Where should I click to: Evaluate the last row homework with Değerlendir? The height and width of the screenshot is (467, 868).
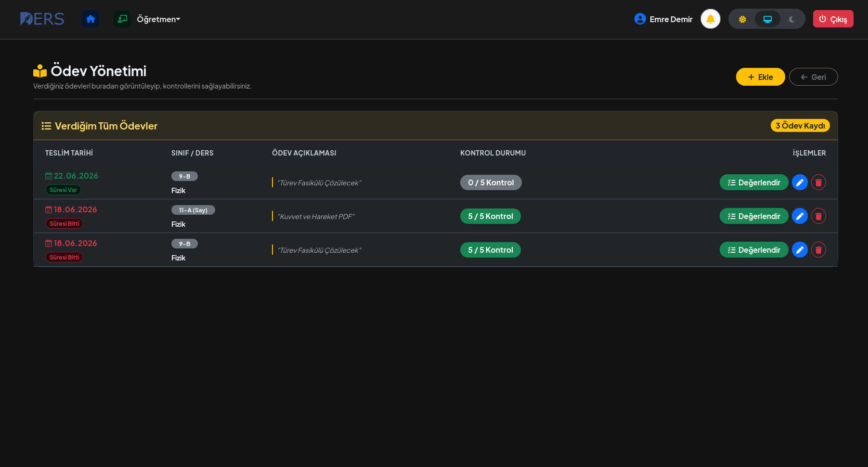tap(754, 250)
